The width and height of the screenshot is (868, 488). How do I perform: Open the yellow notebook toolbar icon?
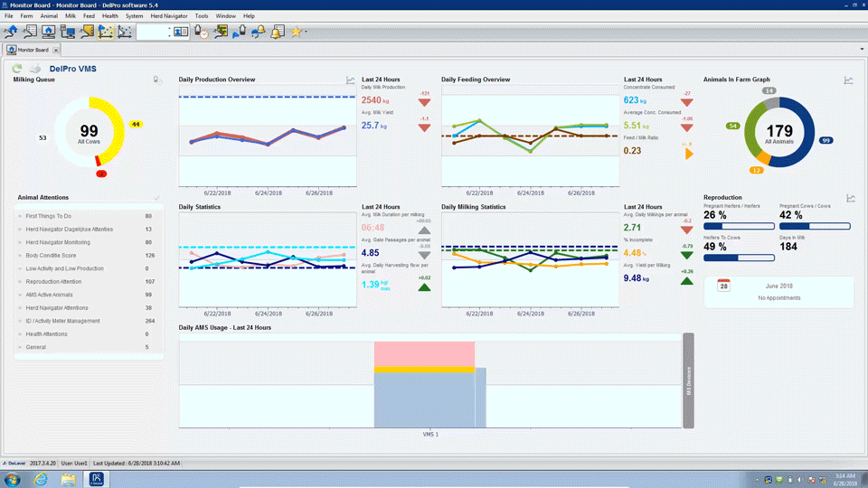87,32
